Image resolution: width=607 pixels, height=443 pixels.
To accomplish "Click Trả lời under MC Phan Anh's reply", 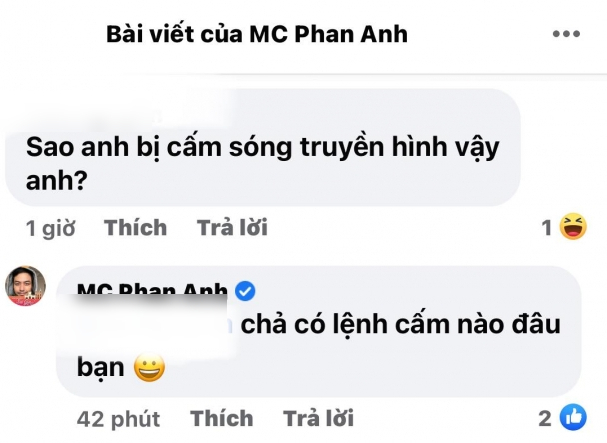I will 319,418.
